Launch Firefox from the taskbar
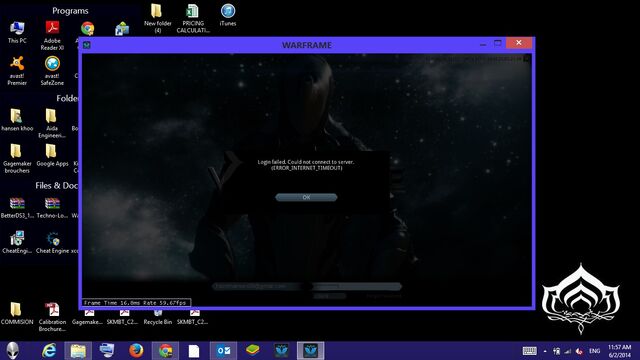This screenshot has width=640, height=360. (x=136, y=351)
